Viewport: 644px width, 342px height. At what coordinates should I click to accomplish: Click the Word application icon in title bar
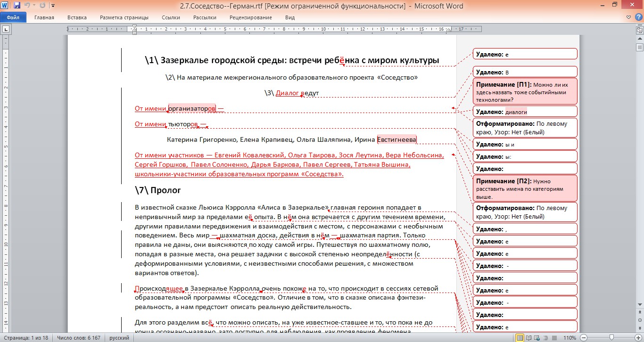click(5, 6)
